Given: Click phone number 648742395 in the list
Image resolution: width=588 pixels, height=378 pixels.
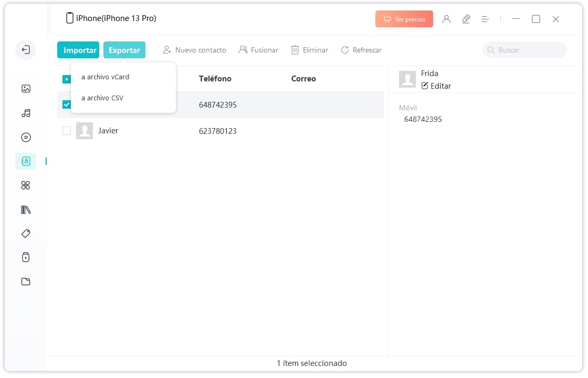Looking at the screenshot, I should 218,106.
